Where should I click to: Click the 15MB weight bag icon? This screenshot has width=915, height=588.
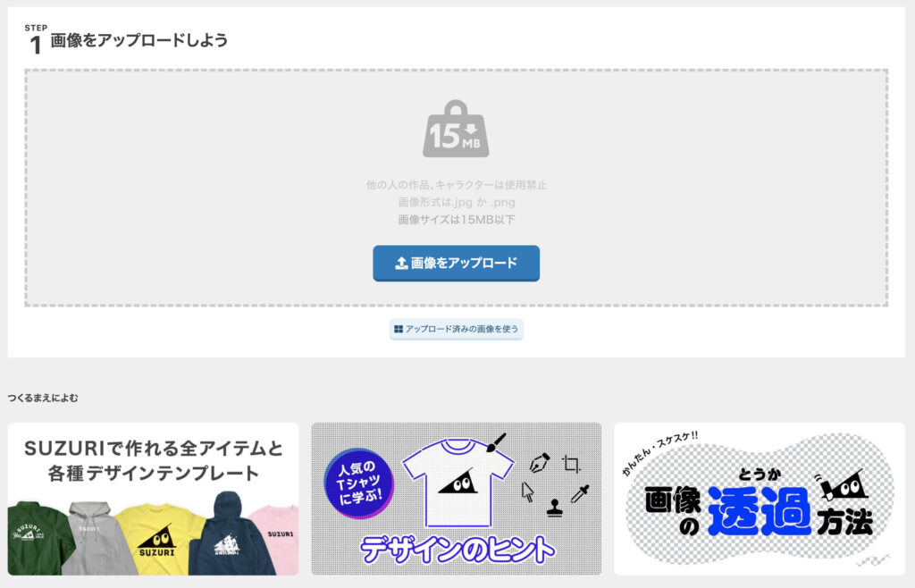456,129
